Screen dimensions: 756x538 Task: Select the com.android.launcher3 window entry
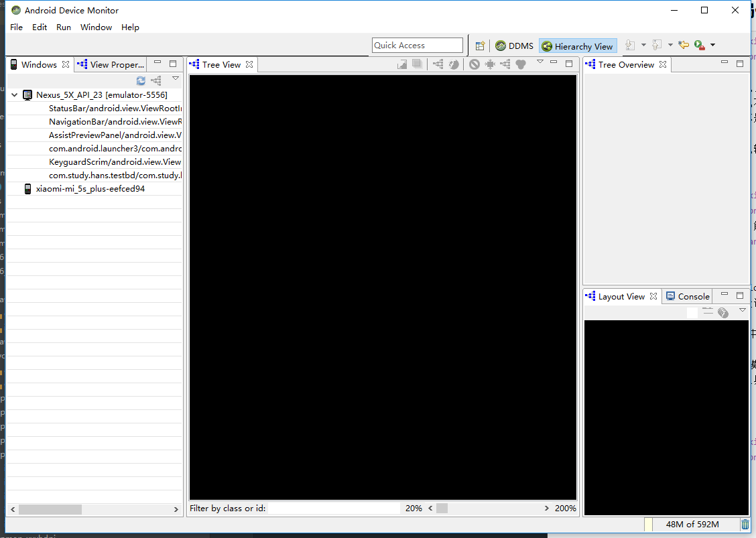point(115,149)
